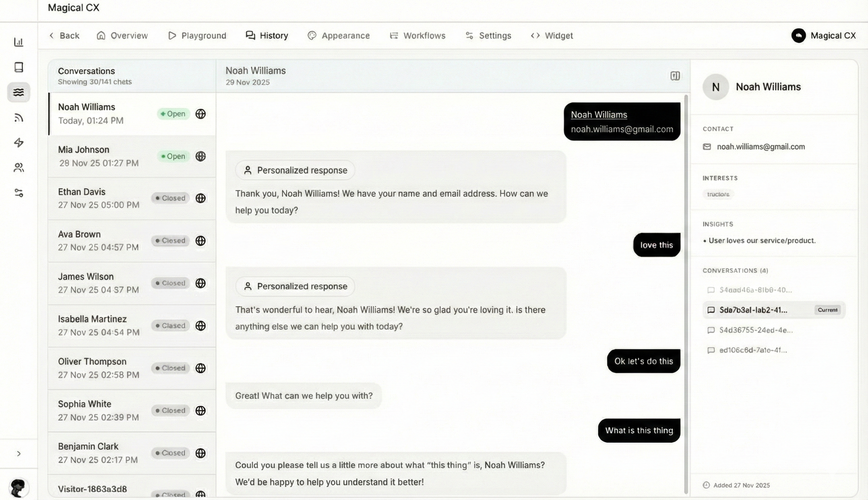Image resolution: width=868 pixels, height=500 pixels.
Task: Select the Mia Johnson conversation
Action: point(103,156)
